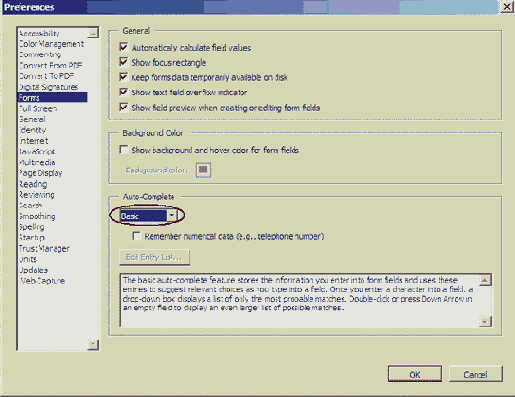Check Remember numerical data option

click(x=136, y=236)
